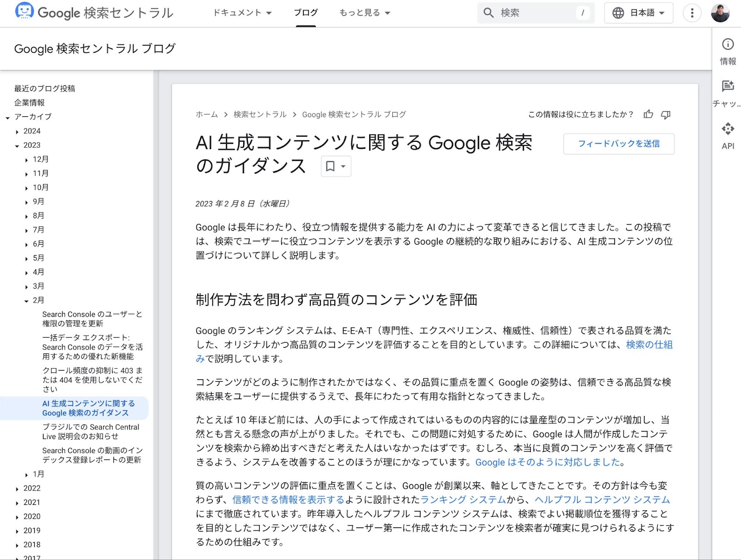
Task: Click Google 検索セントラル ブログ page header
Action: [95, 49]
